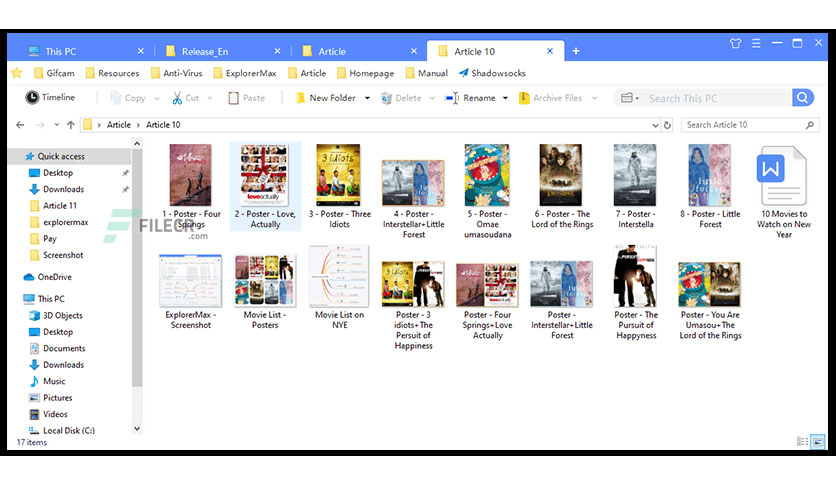This screenshot has width=836, height=484.
Task: Select Quick access in sidebar
Action: pos(61,156)
